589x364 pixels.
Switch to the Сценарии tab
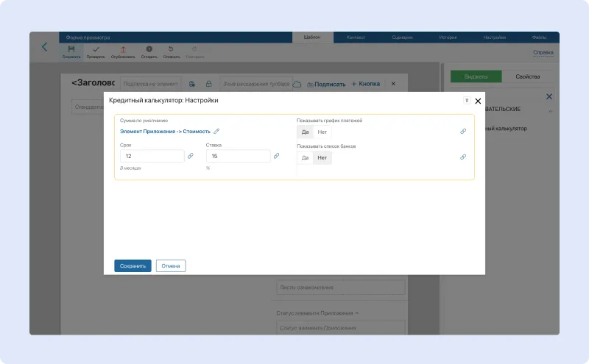(402, 37)
